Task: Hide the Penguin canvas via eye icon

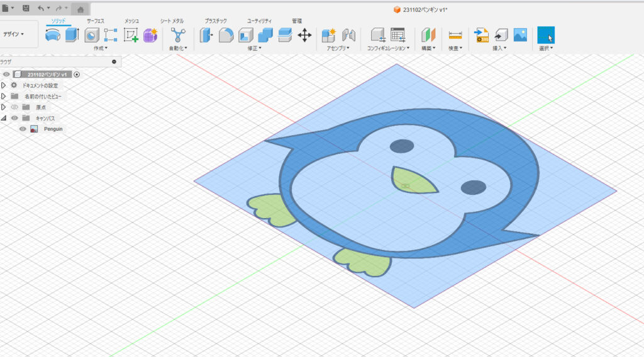Action: (x=23, y=129)
